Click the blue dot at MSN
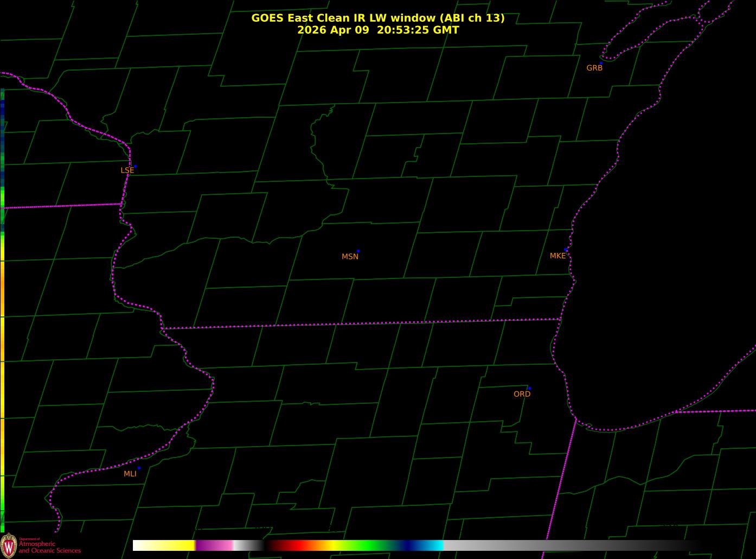This screenshot has width=756, height=559. 358,251
